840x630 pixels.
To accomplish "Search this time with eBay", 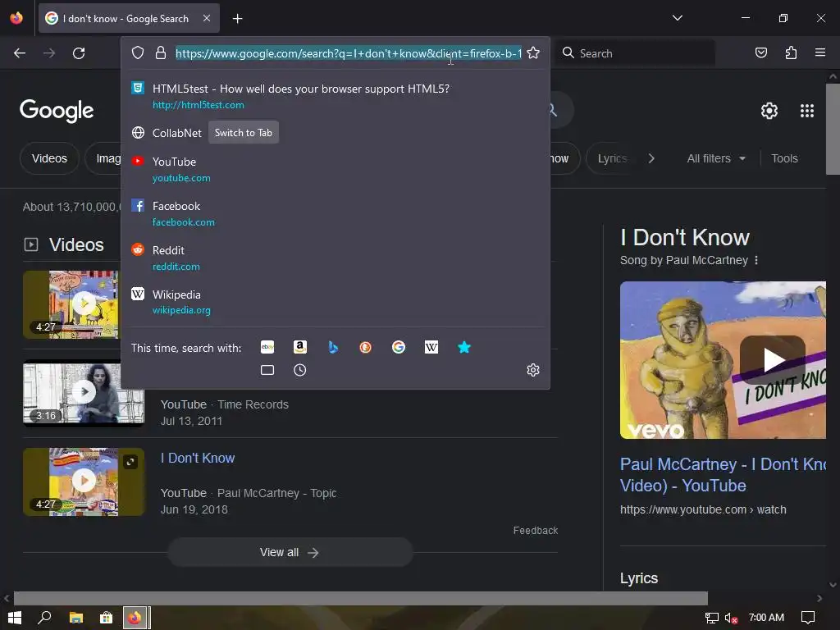I will pos(267,347).
